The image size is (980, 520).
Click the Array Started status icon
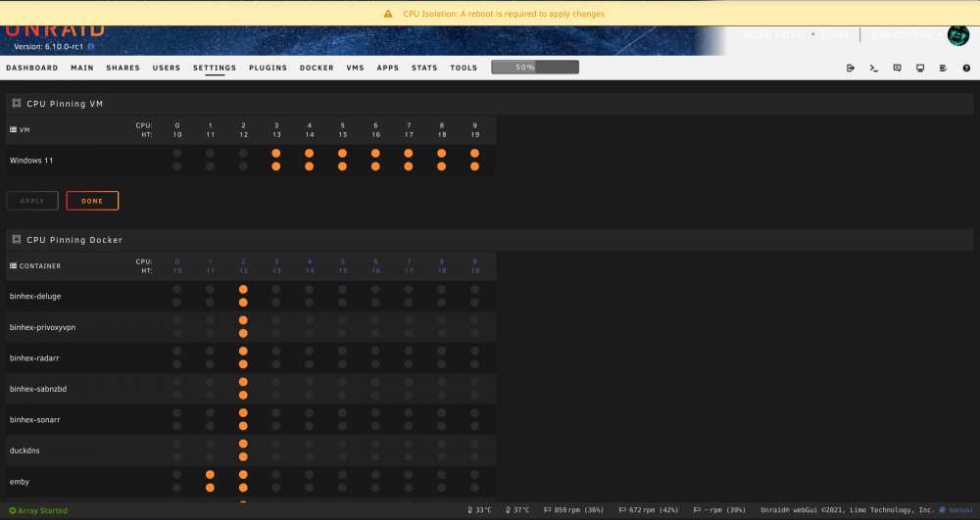(13, 510)
